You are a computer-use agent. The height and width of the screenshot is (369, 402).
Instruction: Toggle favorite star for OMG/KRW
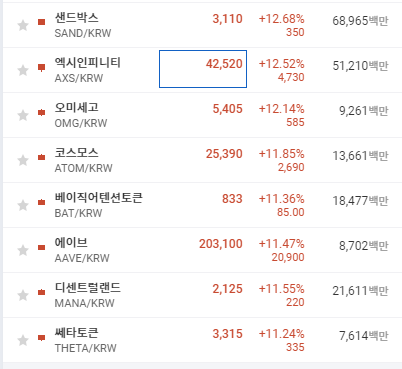click(x=23, y=115)
